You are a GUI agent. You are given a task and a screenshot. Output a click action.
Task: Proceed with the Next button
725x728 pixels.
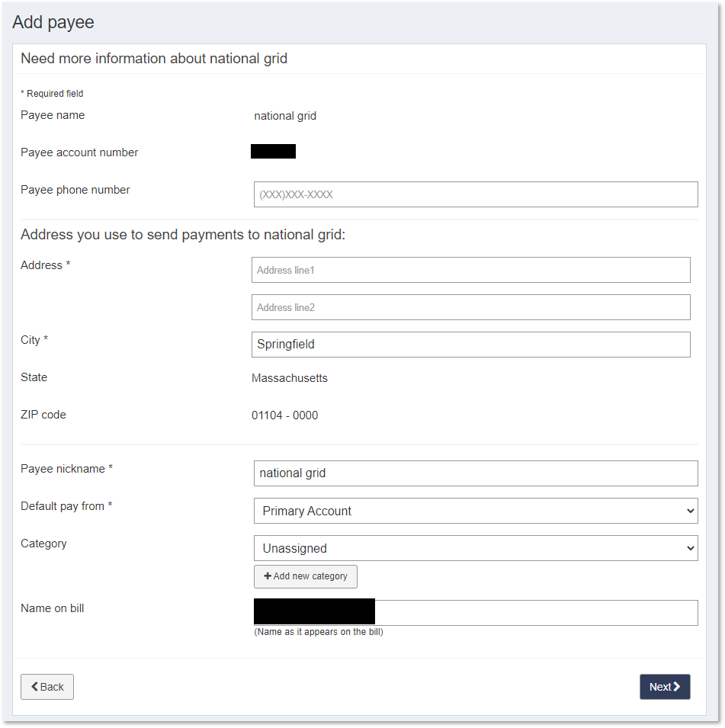[x=665, y=687]
